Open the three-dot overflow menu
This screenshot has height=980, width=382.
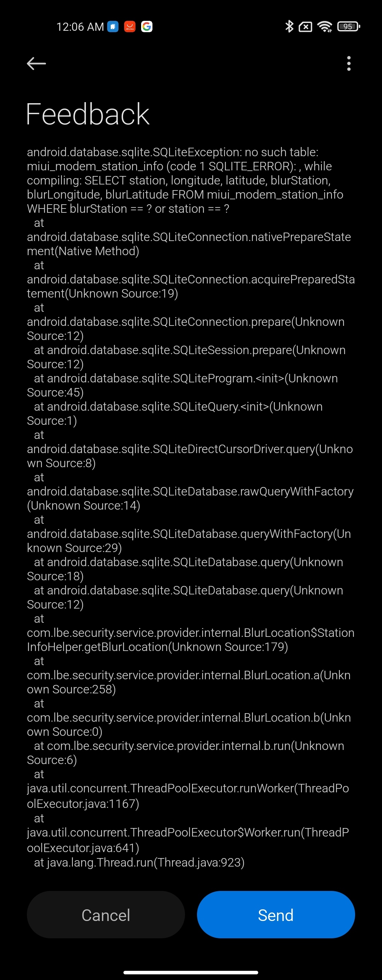[x=348, y=64]
